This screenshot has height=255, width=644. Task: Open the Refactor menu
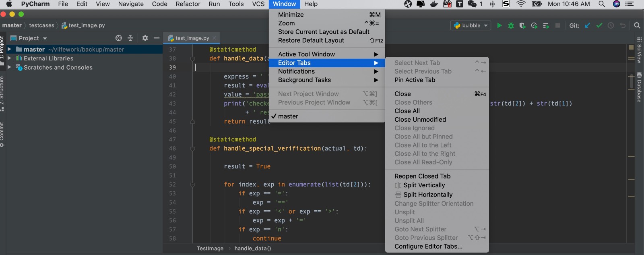point(188,4)
